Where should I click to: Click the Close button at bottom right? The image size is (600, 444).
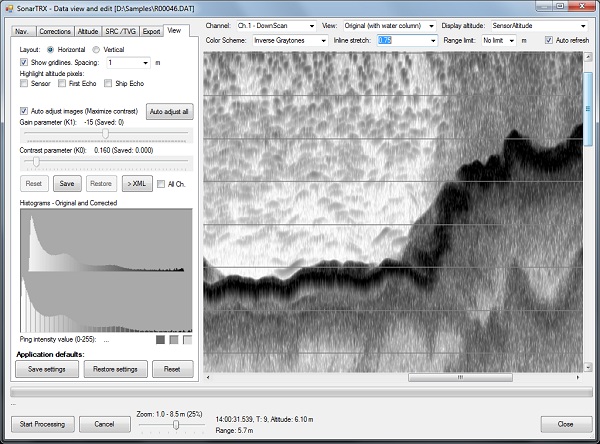566,424
